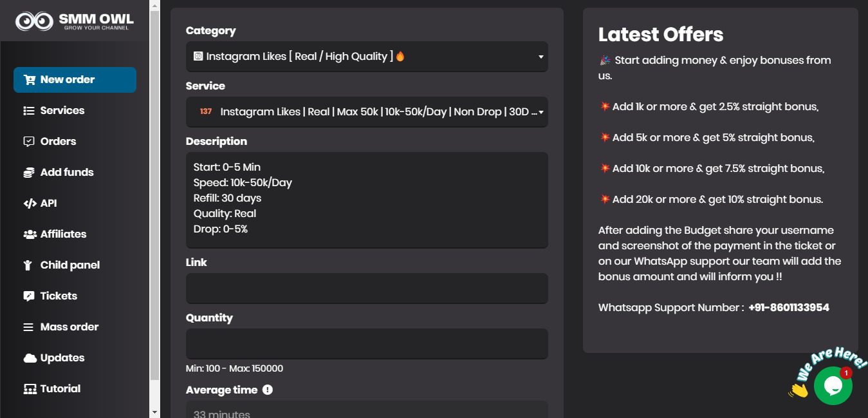
Task: Click the Child panel icon
Action: pos(28,265)
